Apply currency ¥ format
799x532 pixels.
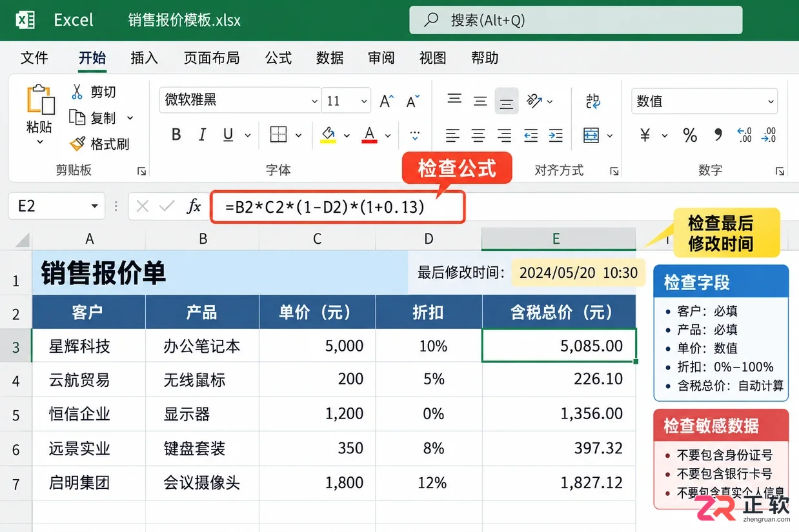pyautogui.click(x=645, y=135)
